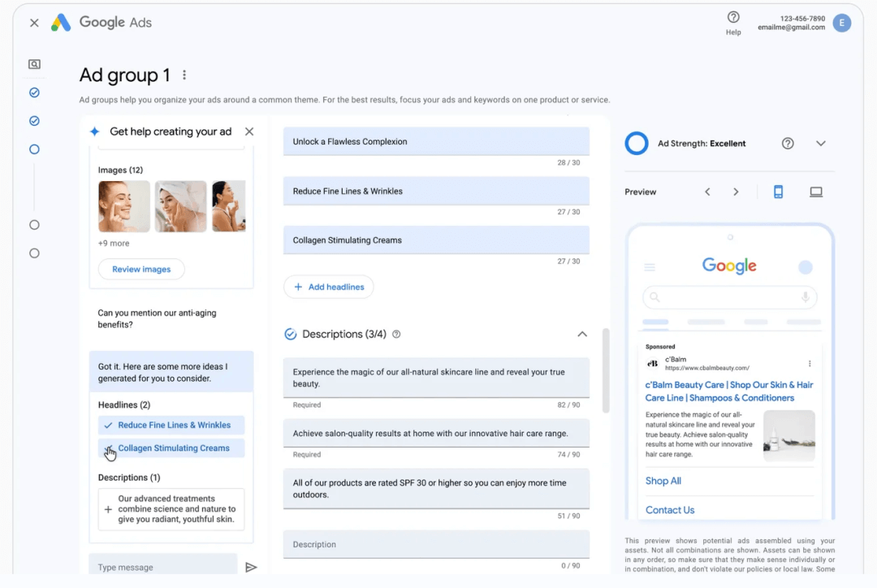The image size is (877, 588).
Task: Select the current blue-outlined sidebar step
Action: click(x=34, y=149)
